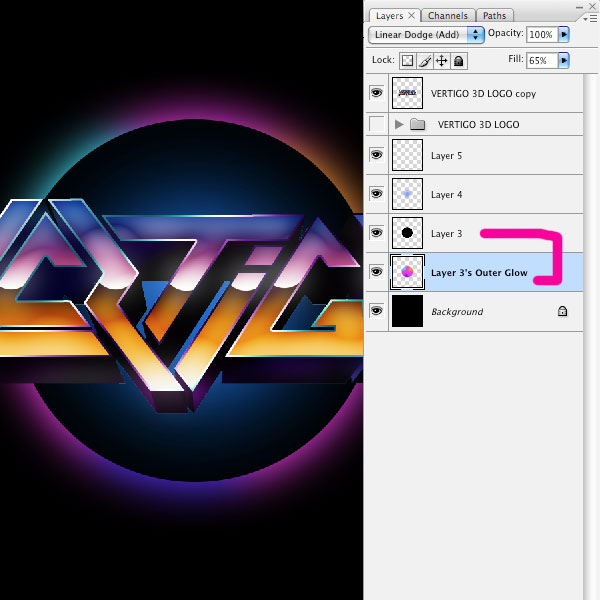
Task: Click the lock position move icon
Action: (442, 61)
